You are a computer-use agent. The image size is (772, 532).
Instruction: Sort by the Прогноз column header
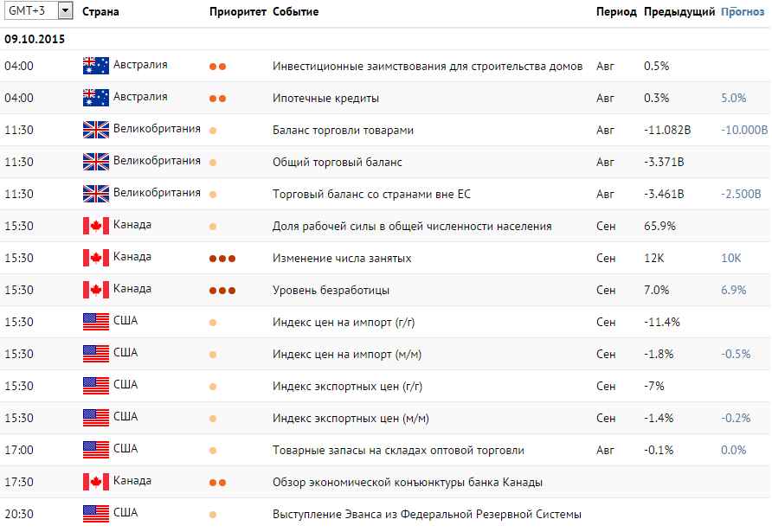pos(743,11)
